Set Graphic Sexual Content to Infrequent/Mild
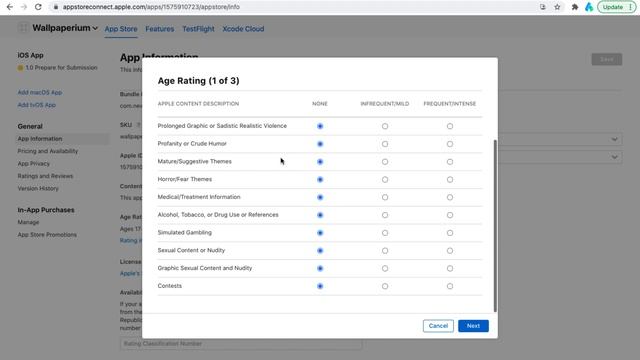 click(385, 269)
